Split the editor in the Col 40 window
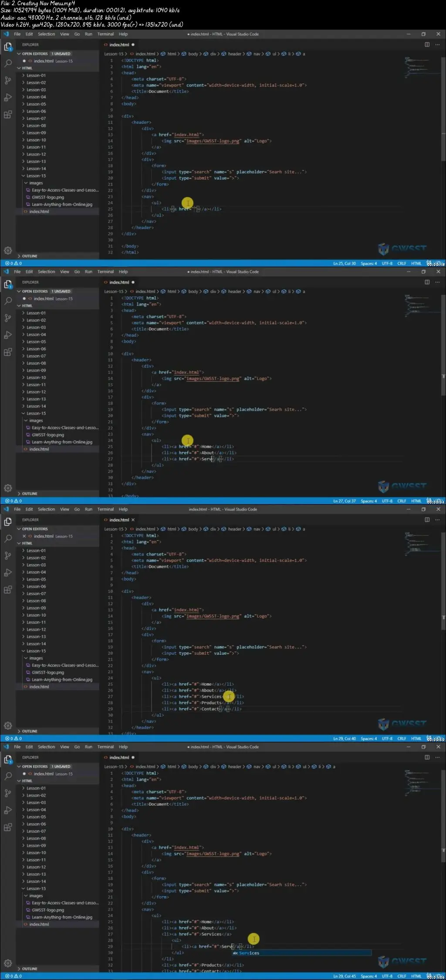 (x=427, y=520)
